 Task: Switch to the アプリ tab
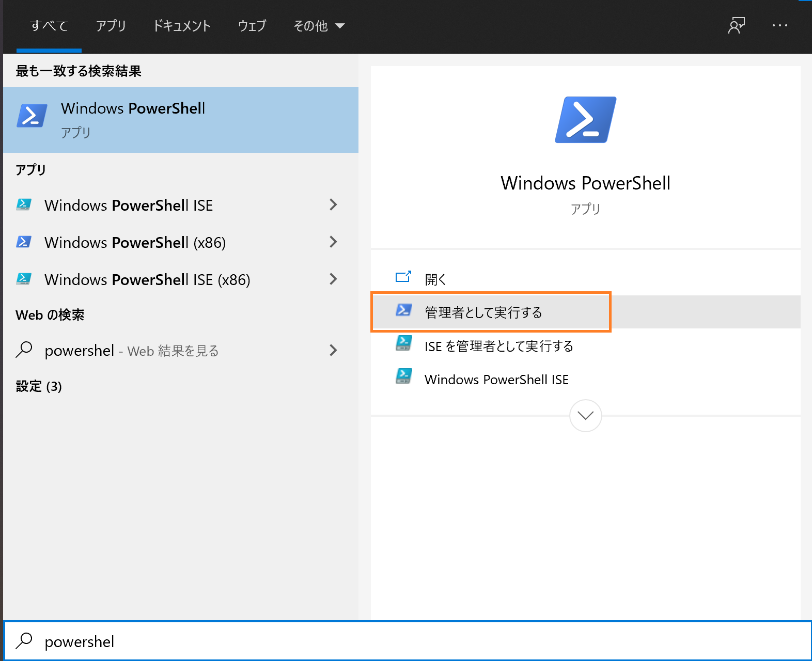coord(111,26)
